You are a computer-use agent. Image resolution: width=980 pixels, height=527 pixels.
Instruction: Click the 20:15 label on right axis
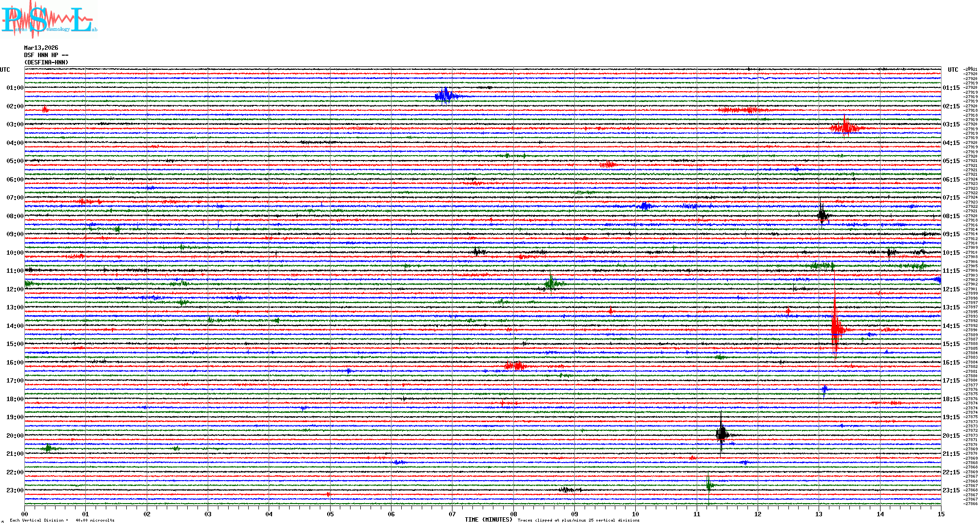(951, 436)
